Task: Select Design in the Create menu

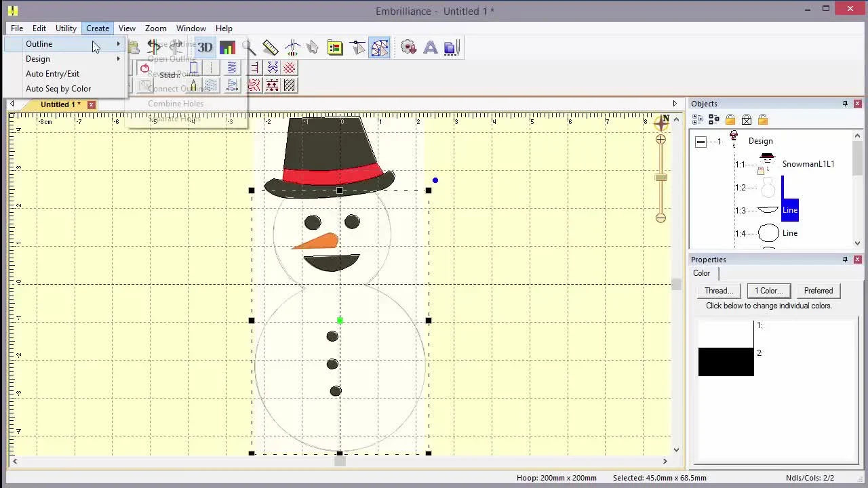Action: point(38,59)
